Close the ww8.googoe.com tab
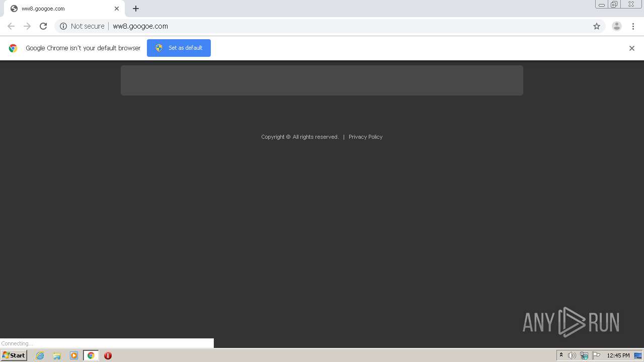644x362 pixels. [x=117, y=9]
